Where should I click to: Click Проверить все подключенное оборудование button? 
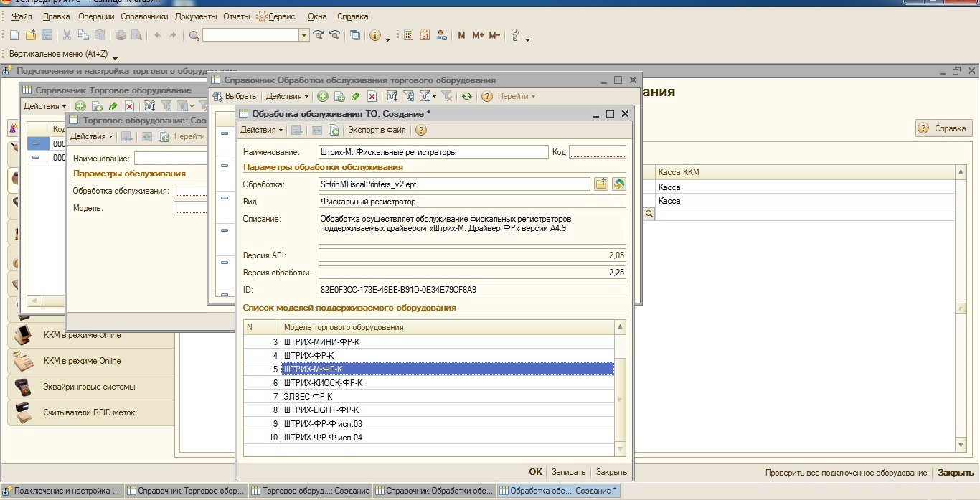click(846, 473)
